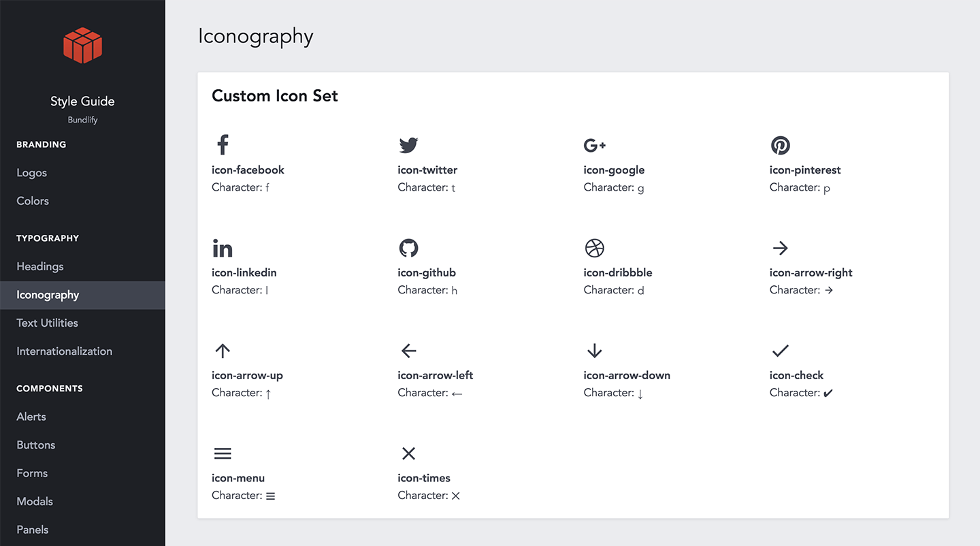
Task: Navigate to the Internationalization page
Action: [x=64, y=351]
